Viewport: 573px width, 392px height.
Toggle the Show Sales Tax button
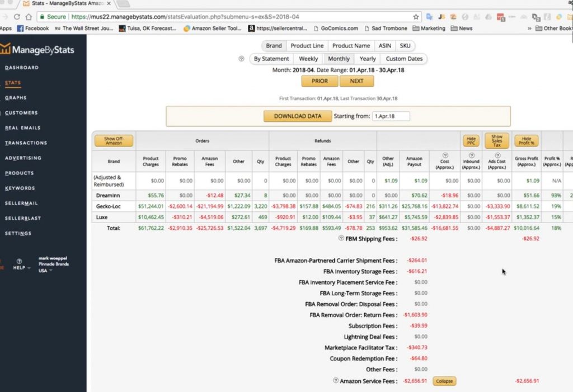coord(497,141)
